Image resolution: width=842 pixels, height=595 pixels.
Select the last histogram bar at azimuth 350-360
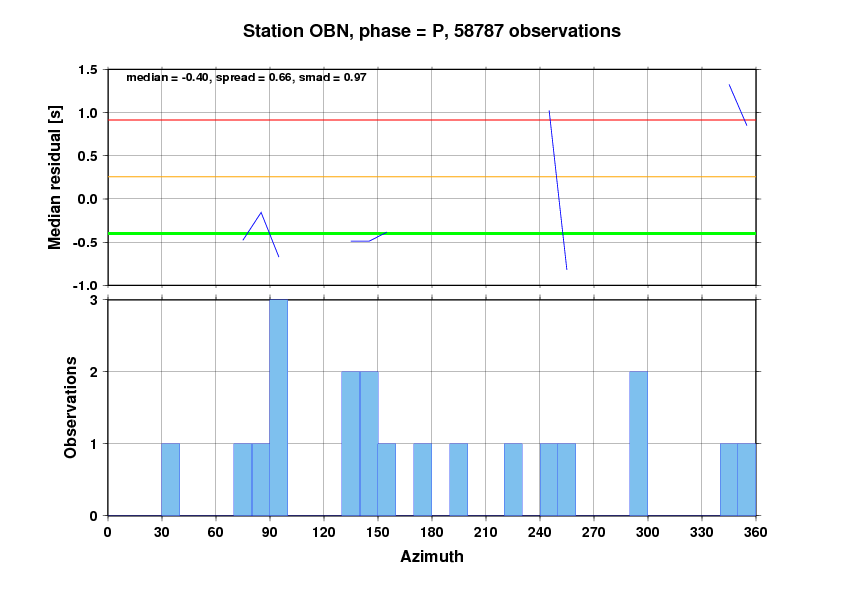click(x=747, y=480)
